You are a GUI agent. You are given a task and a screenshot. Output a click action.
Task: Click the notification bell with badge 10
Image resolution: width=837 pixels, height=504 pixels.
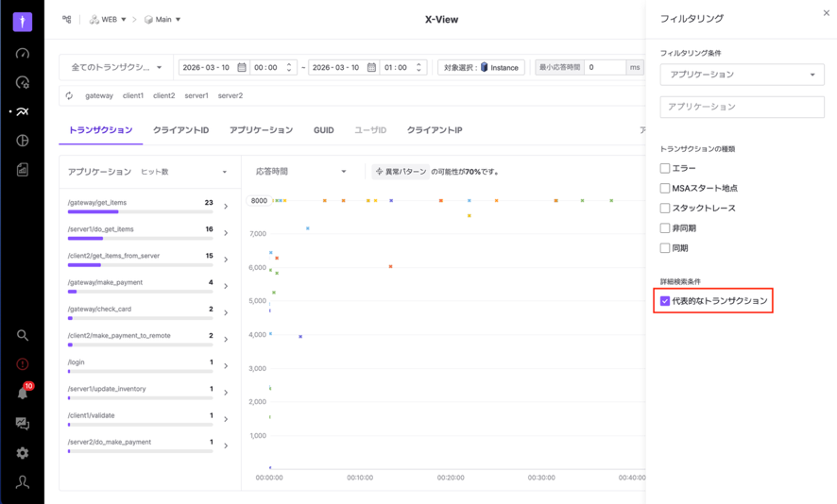pos(23,394)
